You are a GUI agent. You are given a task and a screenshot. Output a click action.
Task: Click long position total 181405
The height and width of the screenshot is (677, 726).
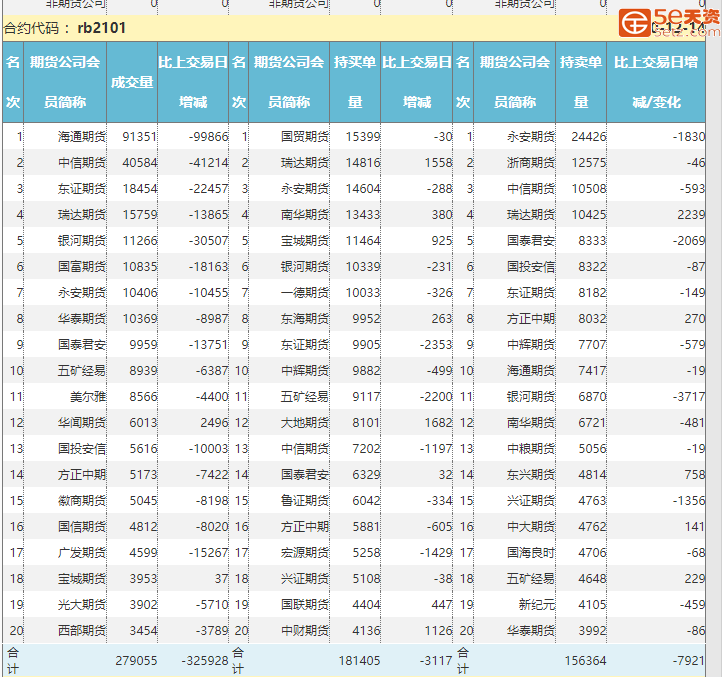(359, 660)
